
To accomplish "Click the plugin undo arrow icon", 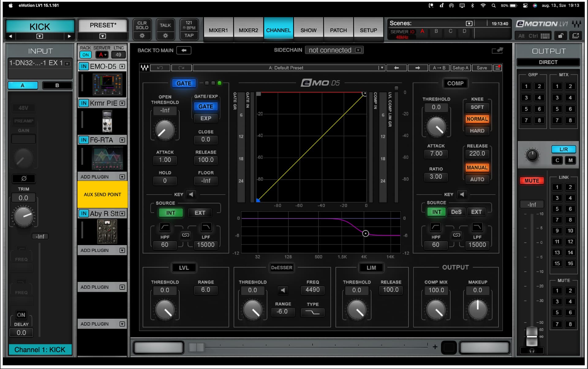I will pos(160,68).
